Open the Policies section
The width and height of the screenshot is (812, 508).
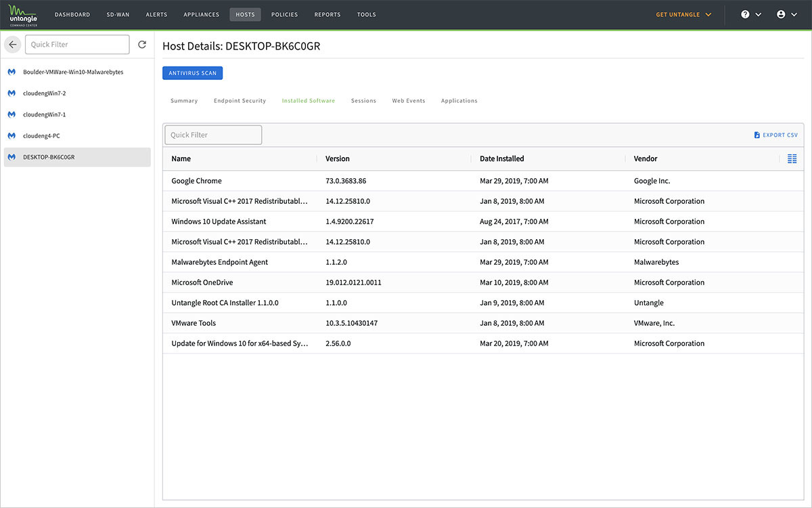284,14
